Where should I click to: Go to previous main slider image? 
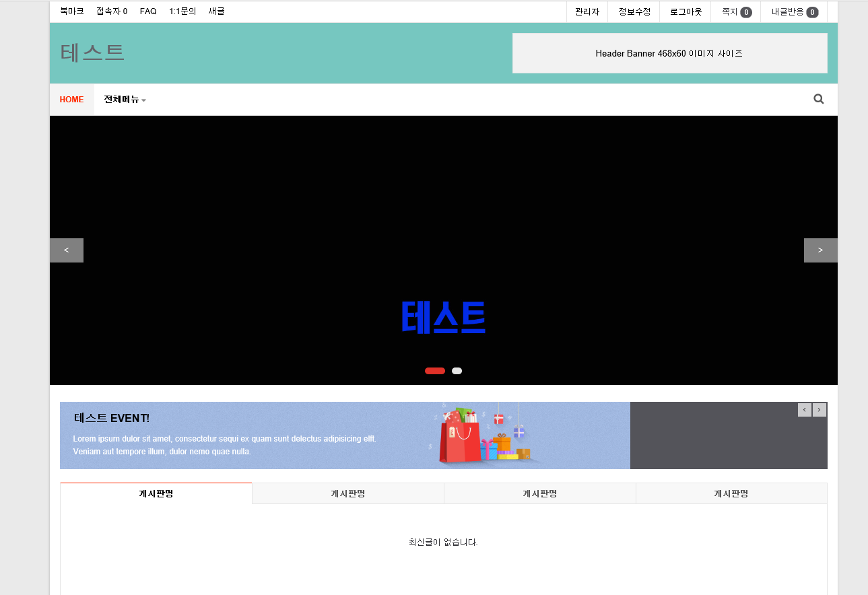click(x=67, y=250)
